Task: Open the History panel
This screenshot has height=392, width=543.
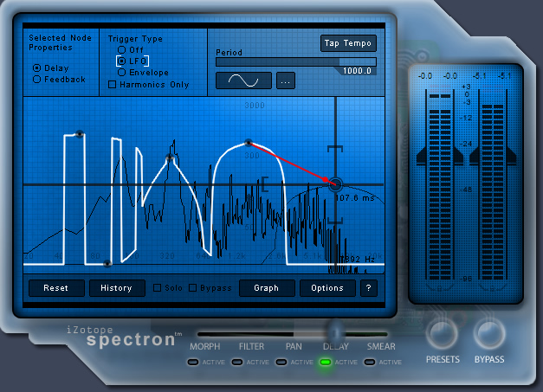Action: click(x=117, y=288)
